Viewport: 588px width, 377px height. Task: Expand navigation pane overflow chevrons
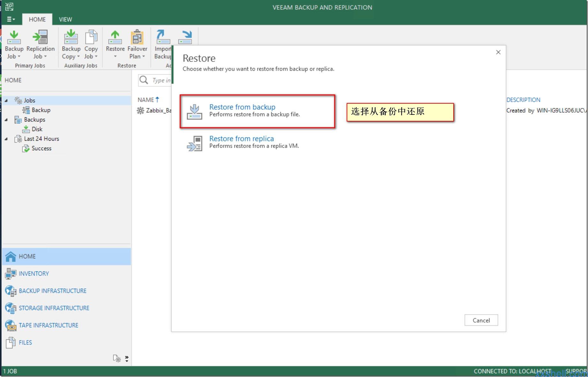pos(127,359)
